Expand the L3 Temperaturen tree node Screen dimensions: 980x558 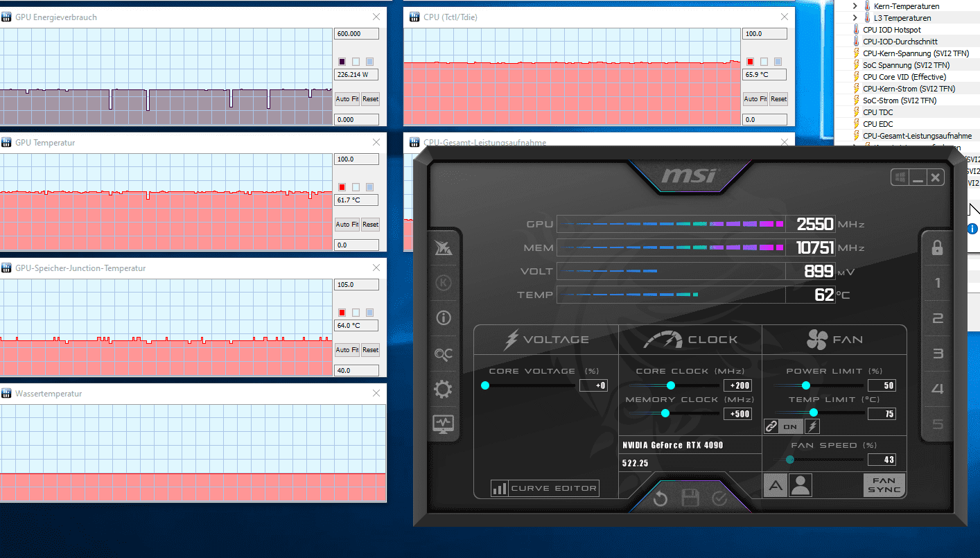coord(855,18)
